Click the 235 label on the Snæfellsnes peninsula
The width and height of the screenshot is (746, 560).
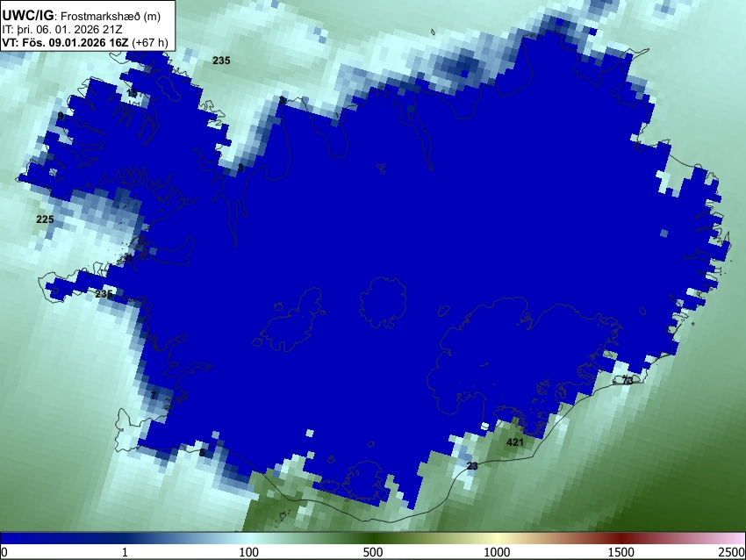[104, 293]
